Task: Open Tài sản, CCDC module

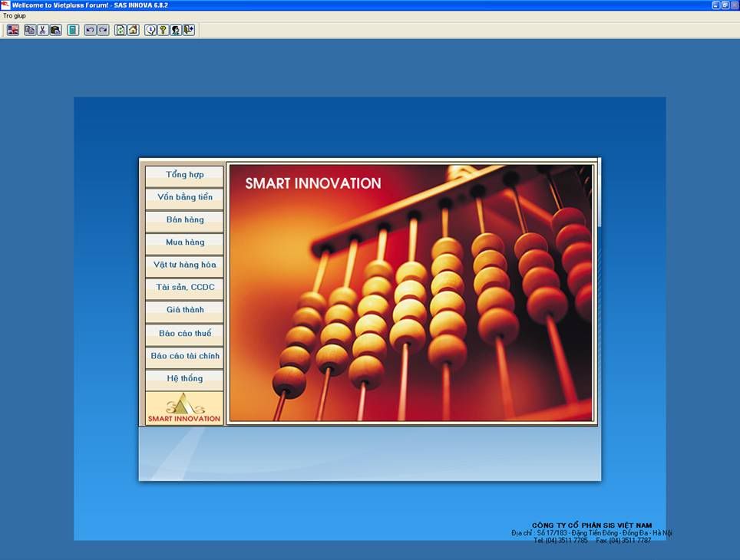Action: click(x=184, y=288)
